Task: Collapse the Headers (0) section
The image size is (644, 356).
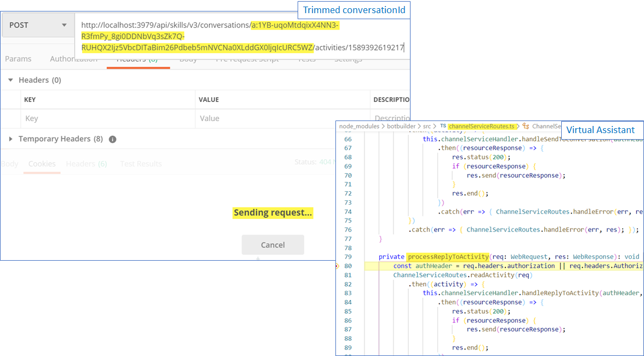Action: [x=10, y=80]
